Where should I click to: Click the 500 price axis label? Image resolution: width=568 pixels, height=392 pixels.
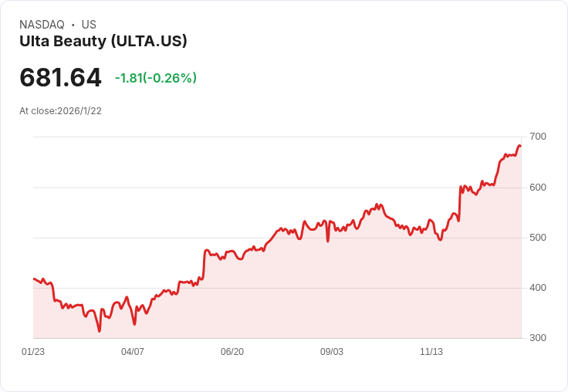point(538,238)
